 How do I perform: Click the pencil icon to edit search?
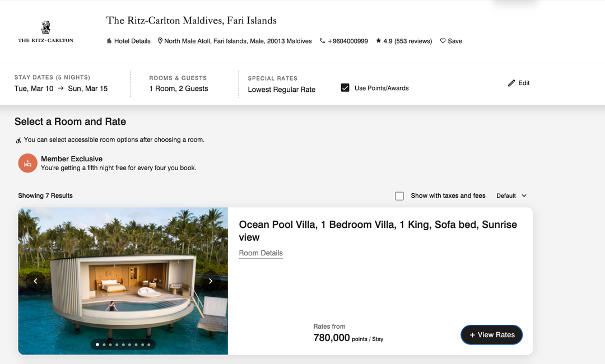click(510, 83)
